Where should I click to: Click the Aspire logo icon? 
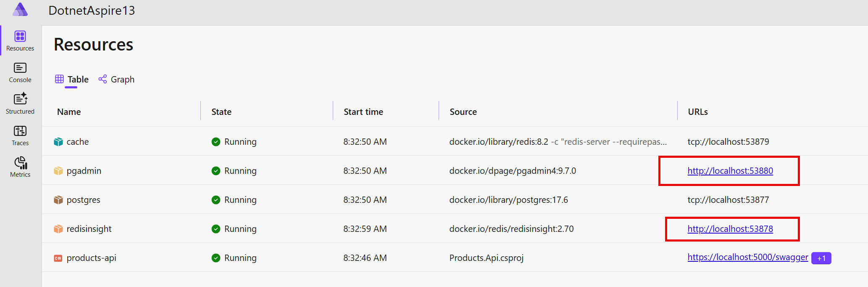click(20, 10)
